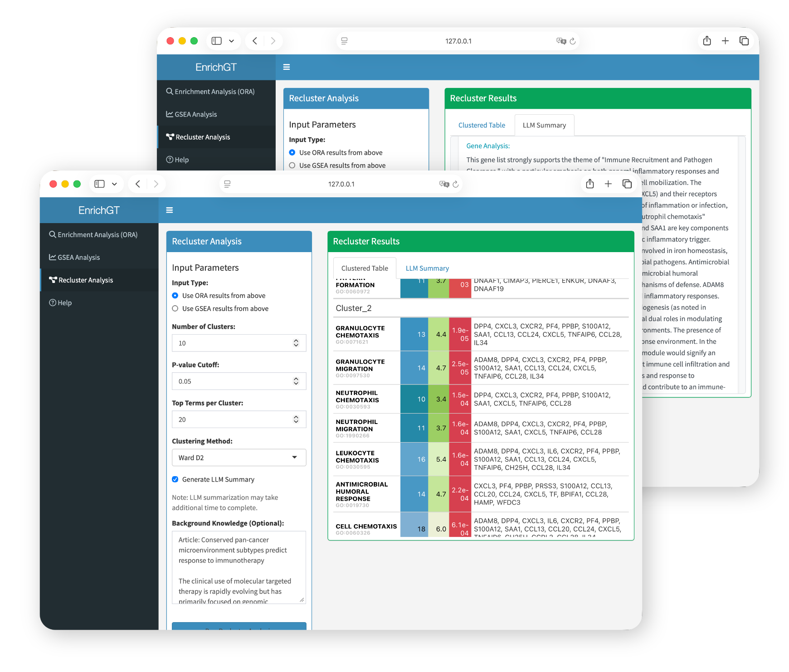Open GSEA Analysis in the front window sidebar
This screenshot has height=672, width=789.
pos(78,258)
